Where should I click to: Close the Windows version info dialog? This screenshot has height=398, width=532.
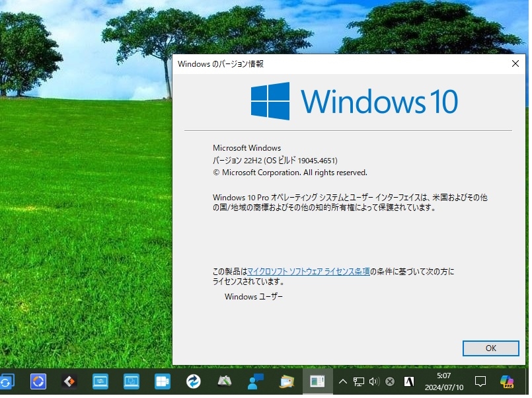coord(515,63)
